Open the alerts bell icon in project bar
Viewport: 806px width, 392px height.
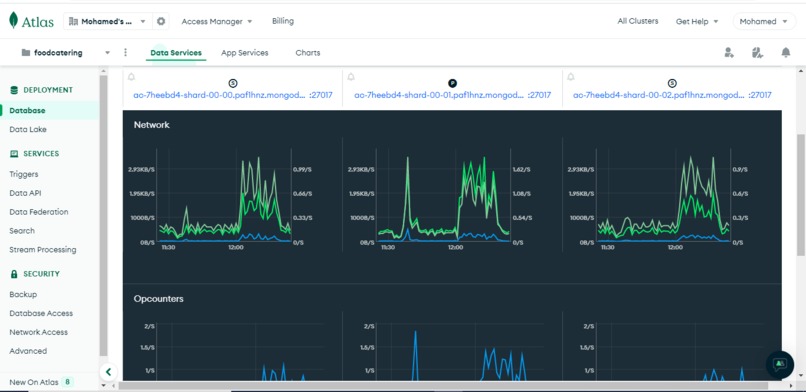click(785, 52)
